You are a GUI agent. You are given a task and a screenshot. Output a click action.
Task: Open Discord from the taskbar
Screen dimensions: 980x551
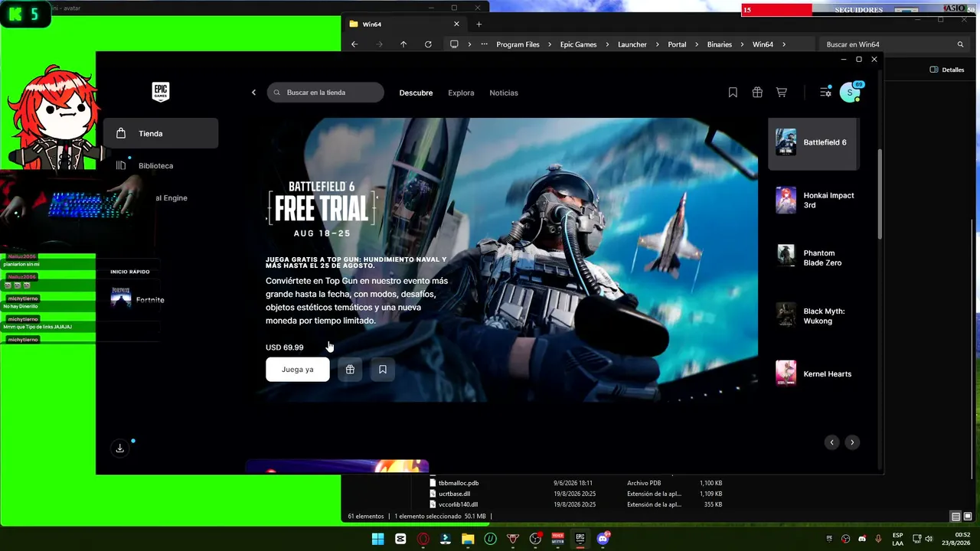(x=603, y=539)
